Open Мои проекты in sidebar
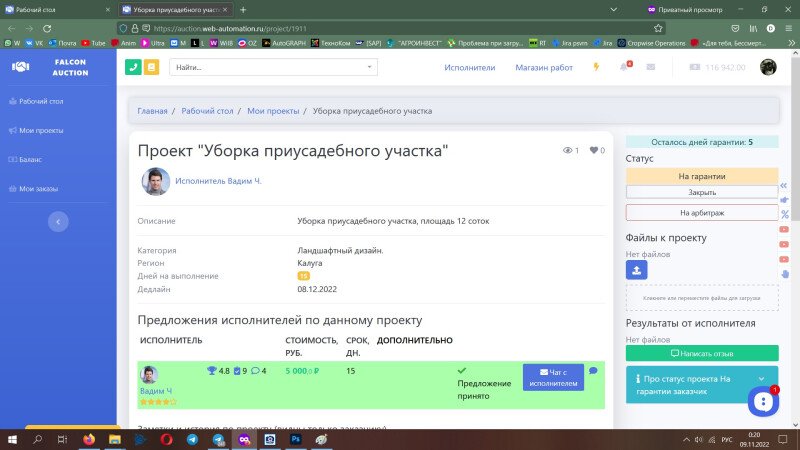This screenshot has height=450, width=800. coord(36,130)
